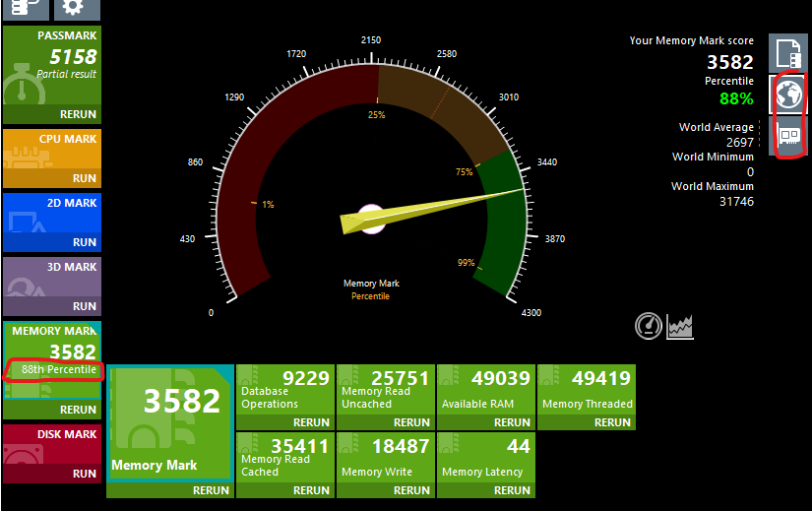Click the 1% marker on the gauge
812x511 pixels.
(x=268, y=204)
